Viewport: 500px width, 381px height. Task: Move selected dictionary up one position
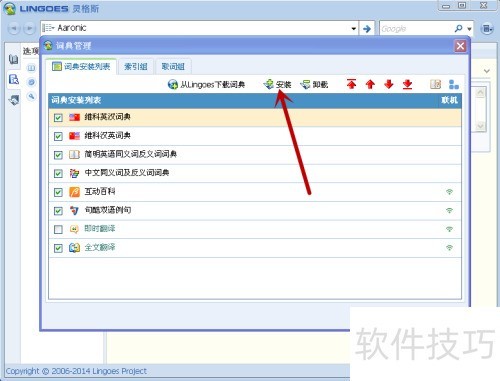click(x=370, y=84)
